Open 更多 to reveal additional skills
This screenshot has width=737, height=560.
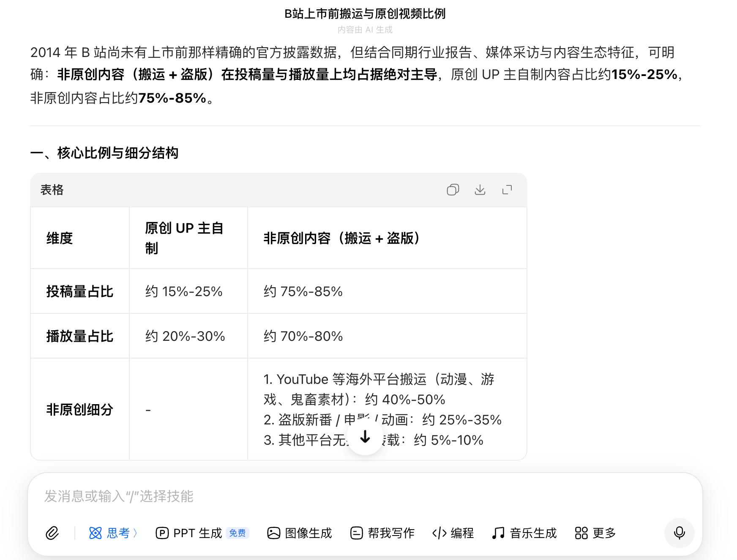(595, 533)
